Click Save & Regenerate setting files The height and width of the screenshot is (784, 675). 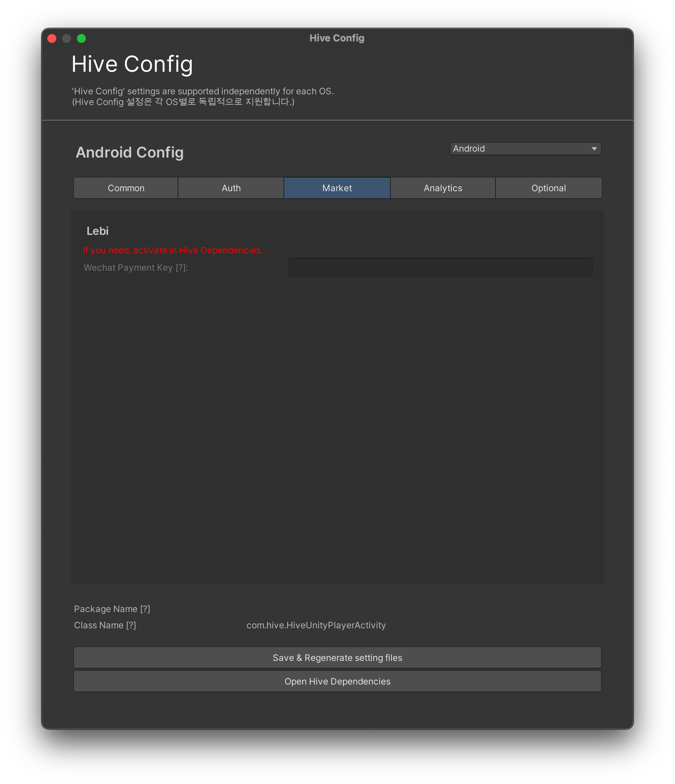(337, 658)
